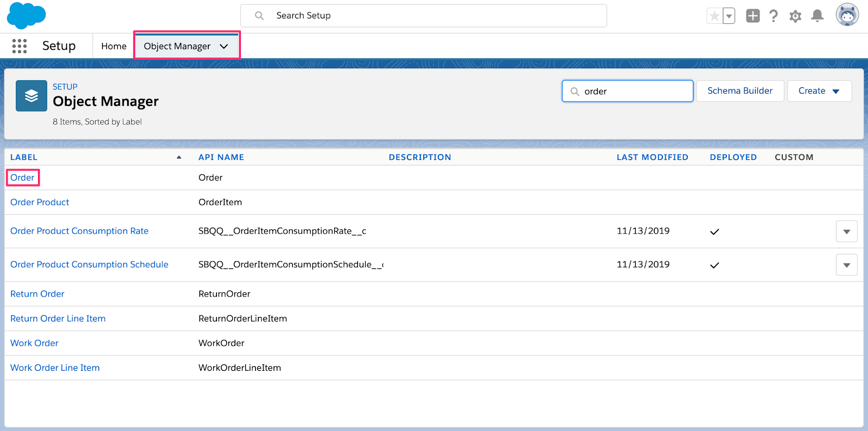
Task: Click the Schema Builder button
Action: coord(740,91)
